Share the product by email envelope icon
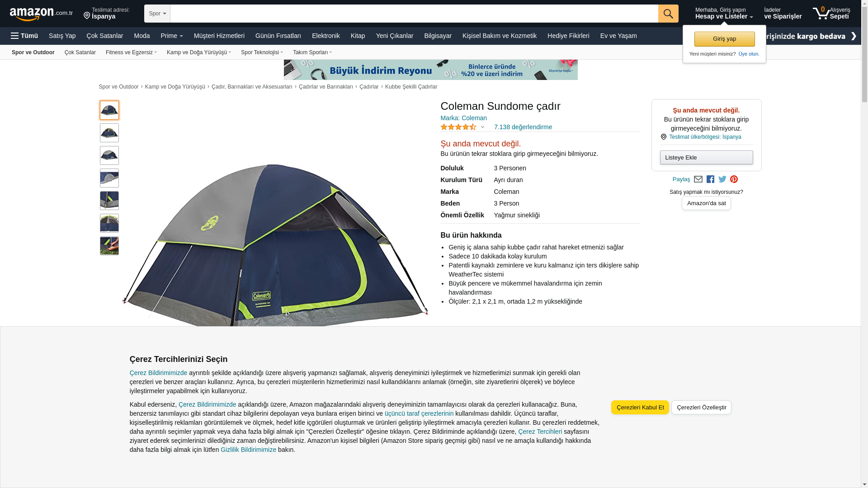The image size is (868, 488). 698,179
